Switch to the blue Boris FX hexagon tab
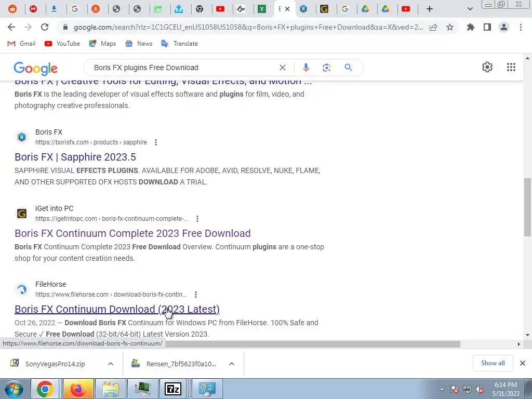 click(x=303, y=9)
